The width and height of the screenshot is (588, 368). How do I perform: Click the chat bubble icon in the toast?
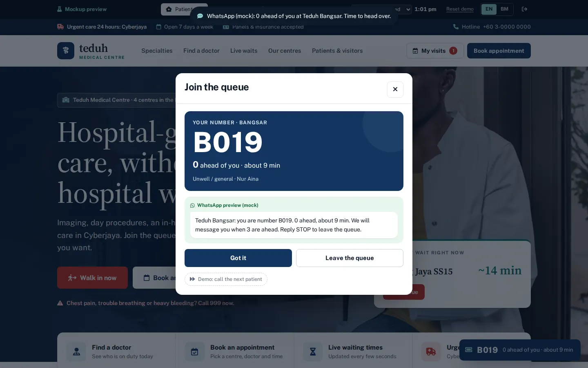click(x=200, y=16)
